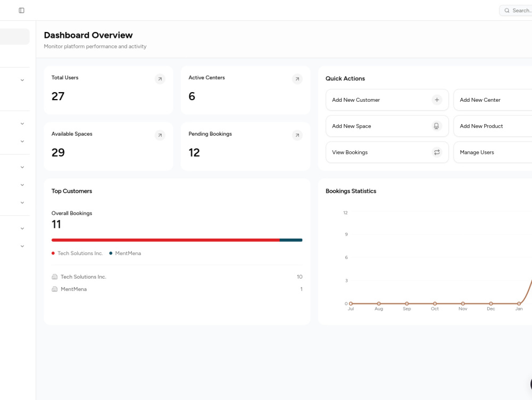Click swap icon on View Bookings

pyautogui.click(x=437, y=152)
